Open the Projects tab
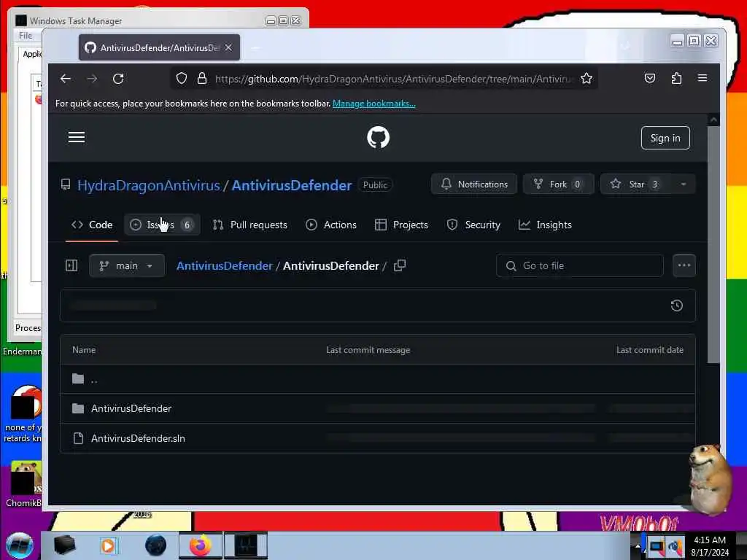The image size is (747, 560). (x=402, y=225)
